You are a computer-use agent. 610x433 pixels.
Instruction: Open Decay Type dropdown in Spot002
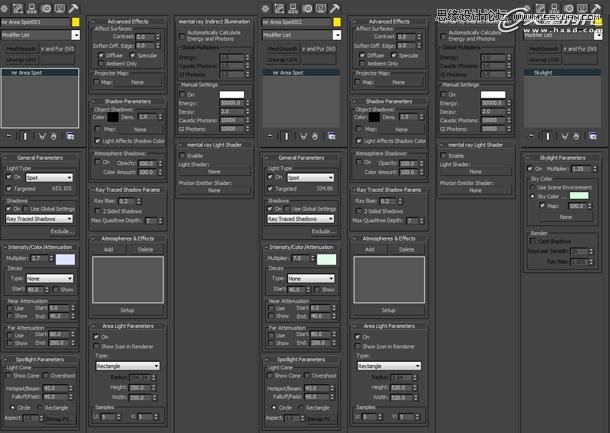click(311, 279)
